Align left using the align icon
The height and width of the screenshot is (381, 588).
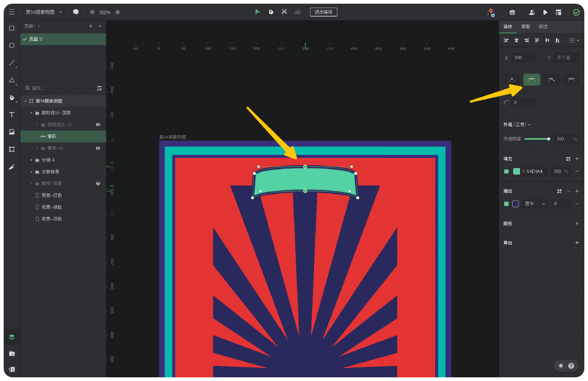coord(506,40)
